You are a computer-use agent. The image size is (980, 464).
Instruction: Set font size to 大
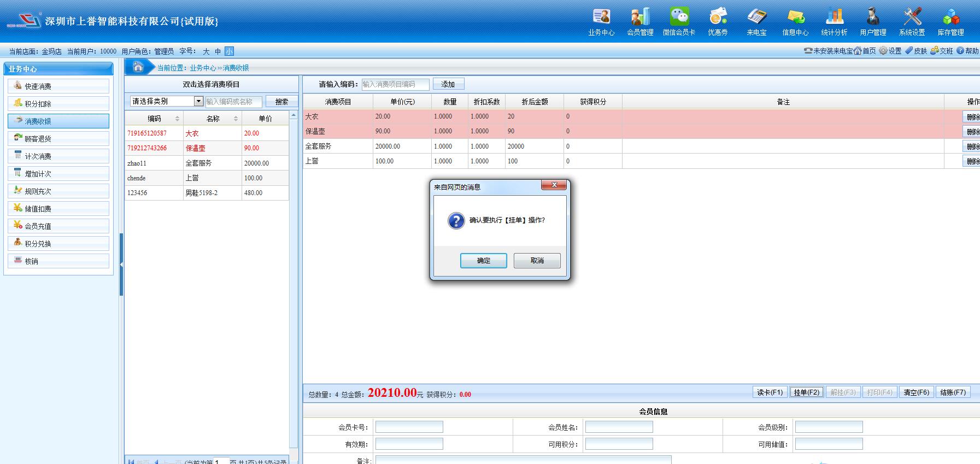pyautogui.click(x=206, y=51)
